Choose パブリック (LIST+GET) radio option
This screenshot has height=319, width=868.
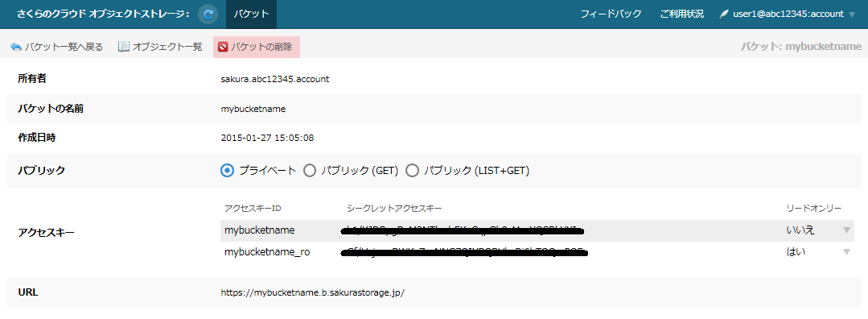(412, 171)
